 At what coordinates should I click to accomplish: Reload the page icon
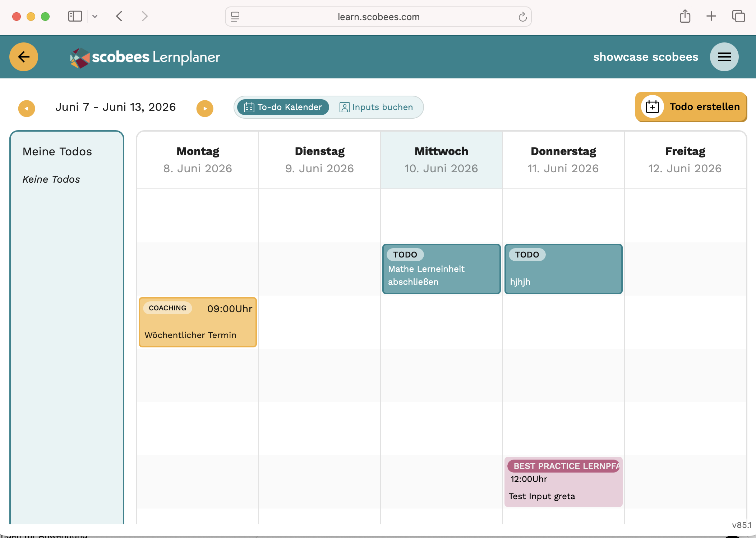(x=522, y=17)
